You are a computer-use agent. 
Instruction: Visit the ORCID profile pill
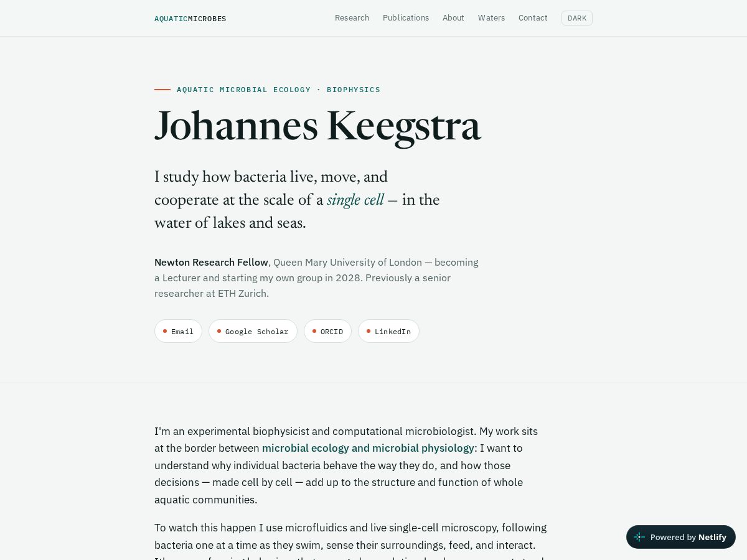[x=327, y=331]
